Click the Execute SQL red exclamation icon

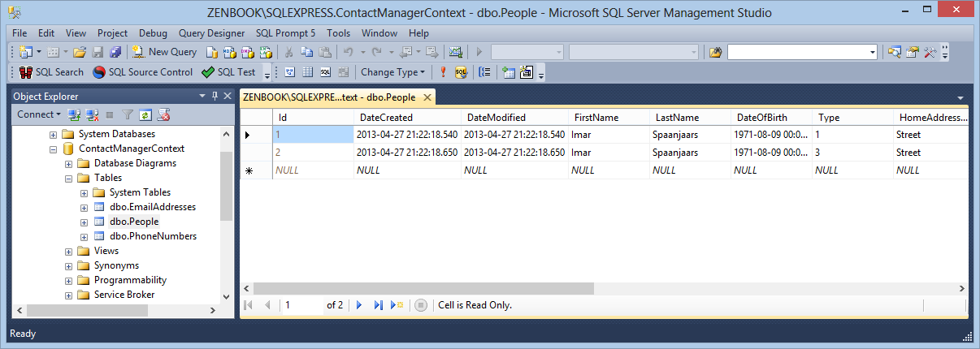[443, 72]
